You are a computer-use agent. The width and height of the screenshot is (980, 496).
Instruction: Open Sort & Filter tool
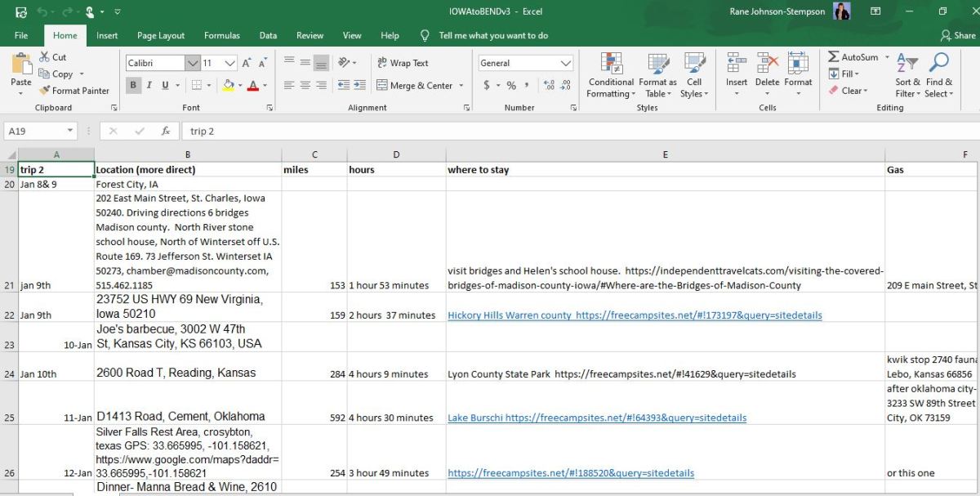(x=906, y=64)
